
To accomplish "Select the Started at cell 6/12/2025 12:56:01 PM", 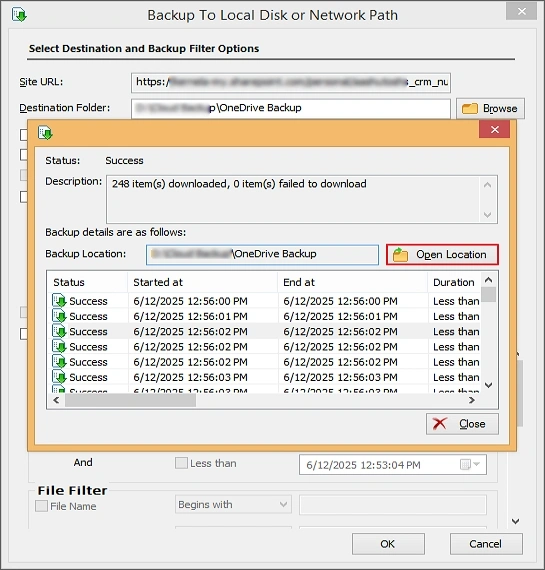I will 191,316.
